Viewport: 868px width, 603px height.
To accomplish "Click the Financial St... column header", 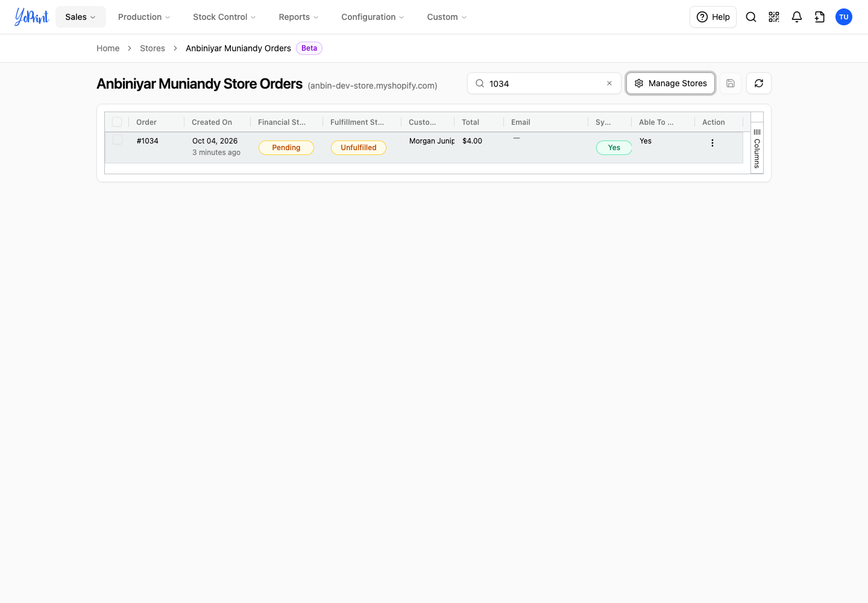I will click(281, 122).
